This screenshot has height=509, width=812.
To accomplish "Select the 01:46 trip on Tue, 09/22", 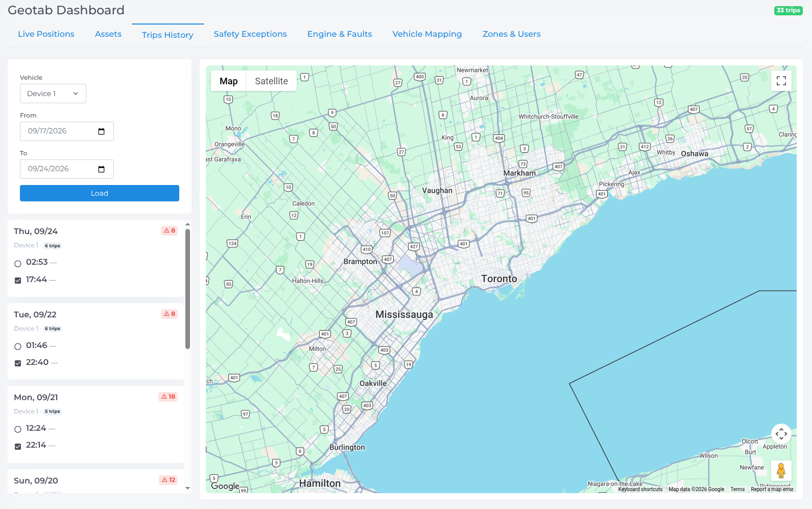I will (18, 346).
